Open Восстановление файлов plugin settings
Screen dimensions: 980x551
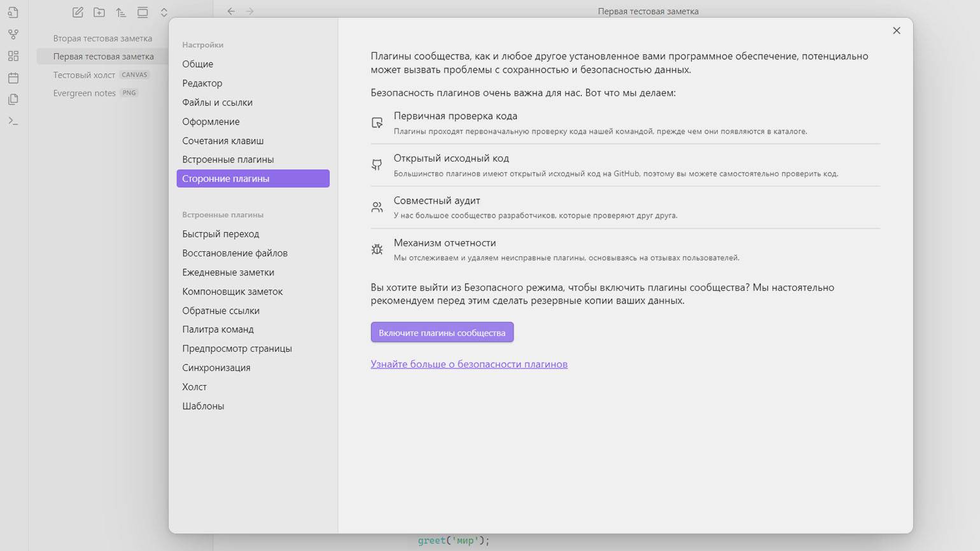pos(253,253)
